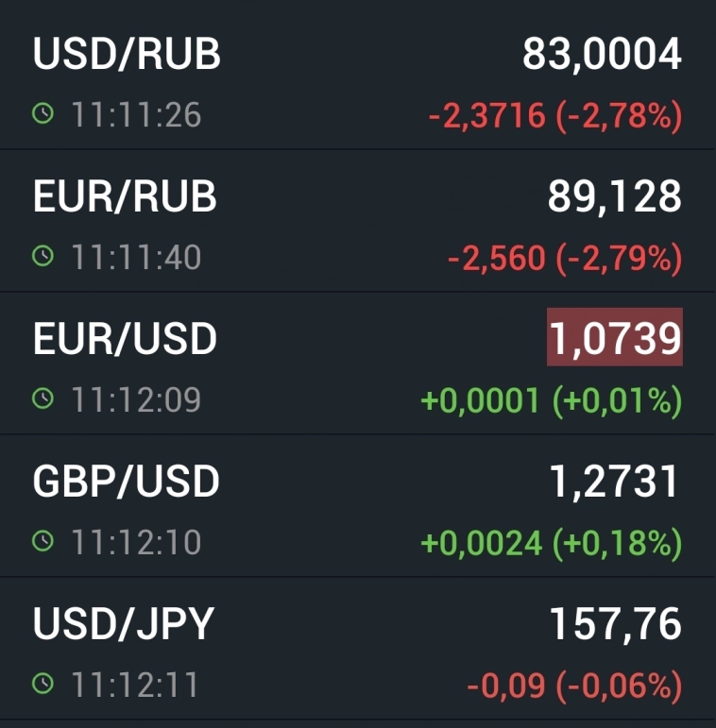Tap the 89,128 EUR/RUB quote
The height and width of the screenshot is (728, 716).
pos(614,196)
